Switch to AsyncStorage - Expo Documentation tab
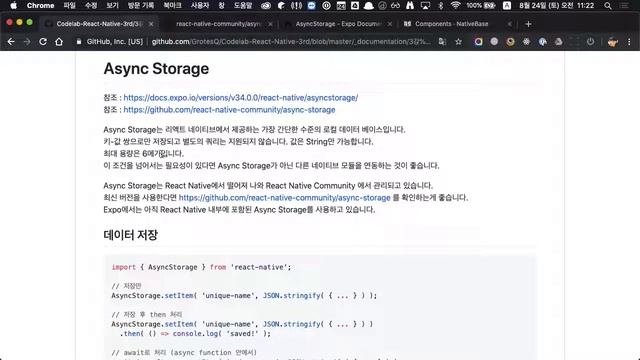The image size is (640, 360). (338, 24)
